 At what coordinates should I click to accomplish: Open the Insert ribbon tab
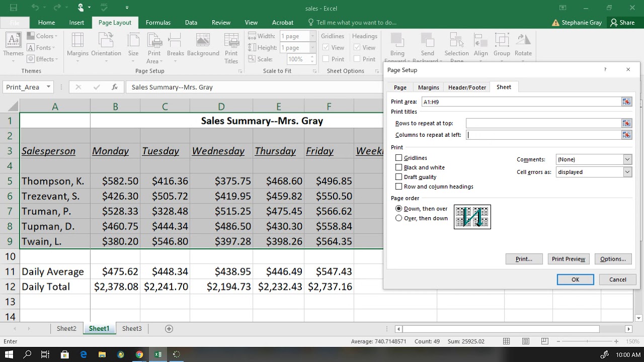point(76,23)
